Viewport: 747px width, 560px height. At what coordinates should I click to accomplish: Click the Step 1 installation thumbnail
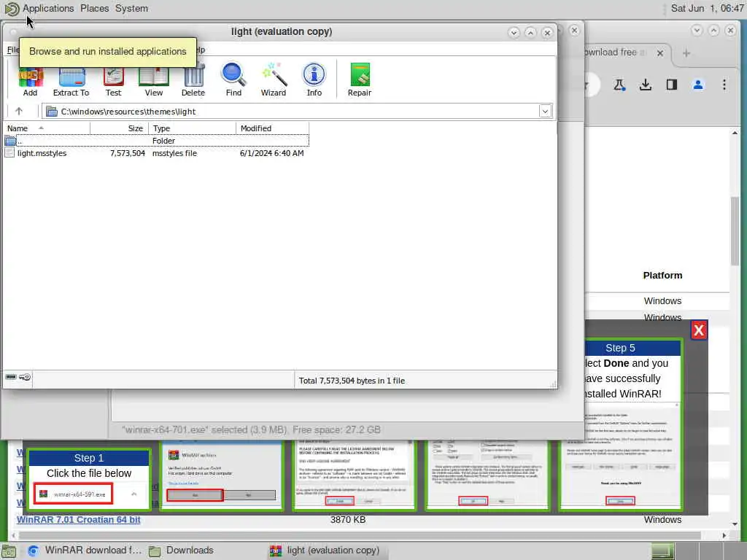89,480
